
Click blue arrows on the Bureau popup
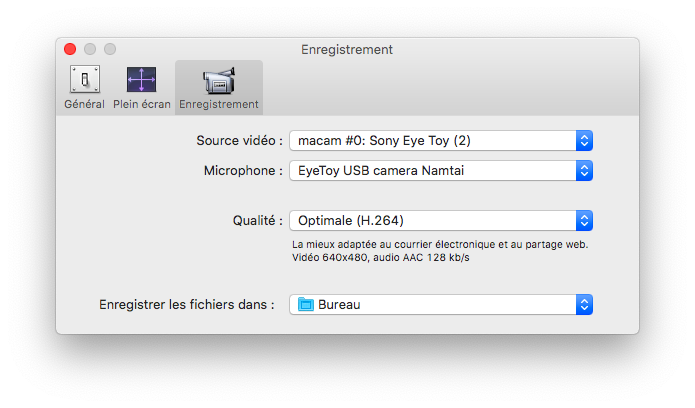(585, 304)
